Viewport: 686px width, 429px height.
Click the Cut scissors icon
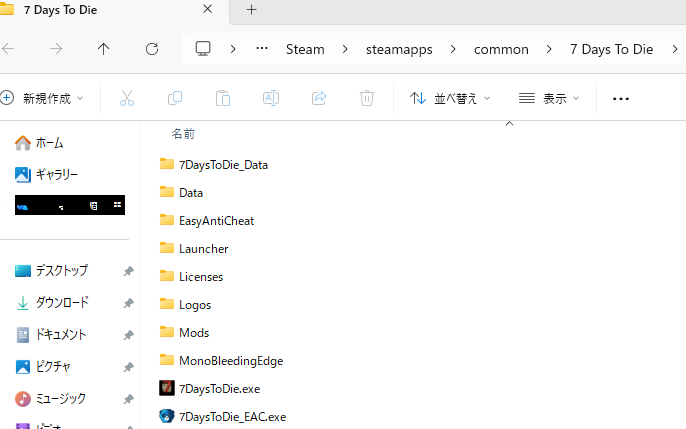point(127,98)
